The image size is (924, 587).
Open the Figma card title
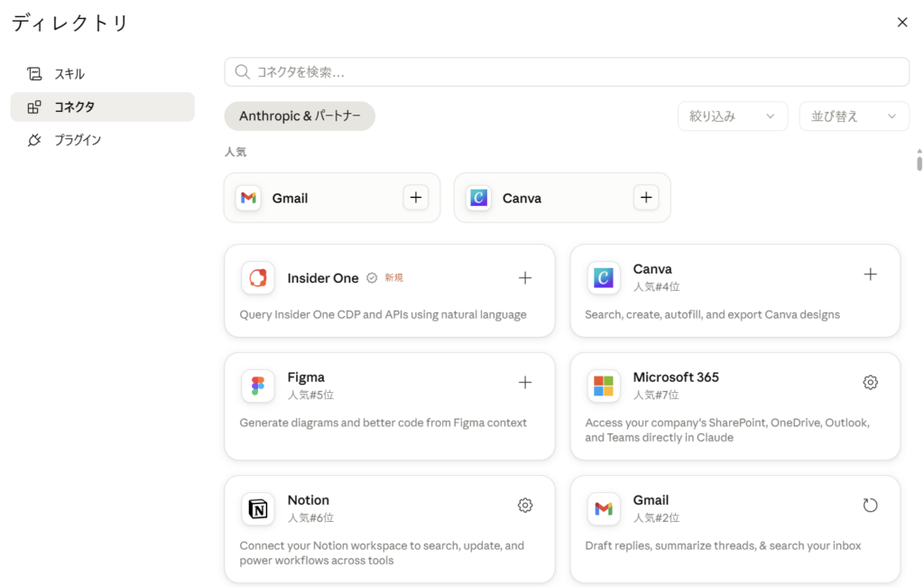point(306,377)
